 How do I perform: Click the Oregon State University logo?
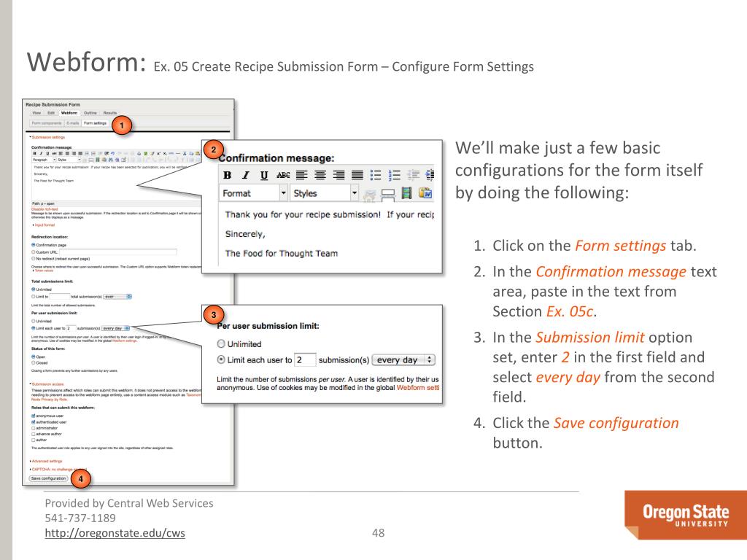(x=686, y=515)
